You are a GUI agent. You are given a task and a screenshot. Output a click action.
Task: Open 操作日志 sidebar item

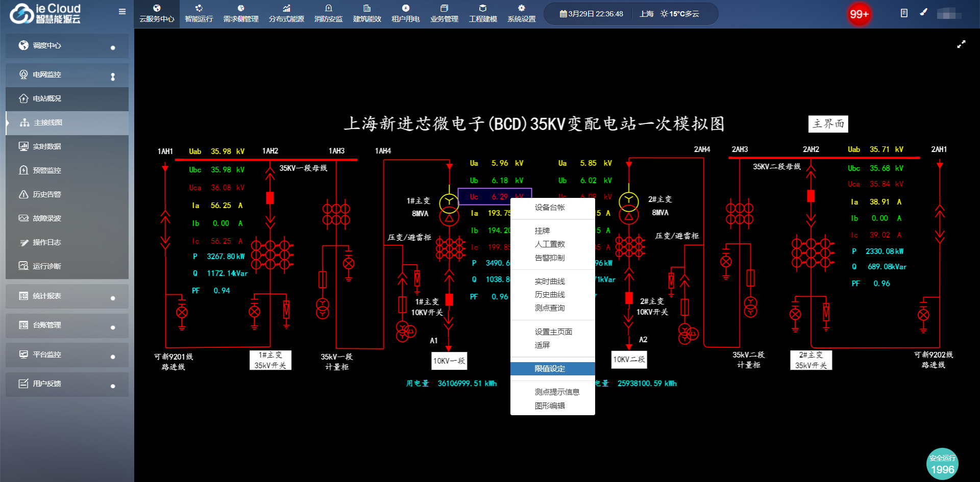pyautogui.click(x=67, y=242)
